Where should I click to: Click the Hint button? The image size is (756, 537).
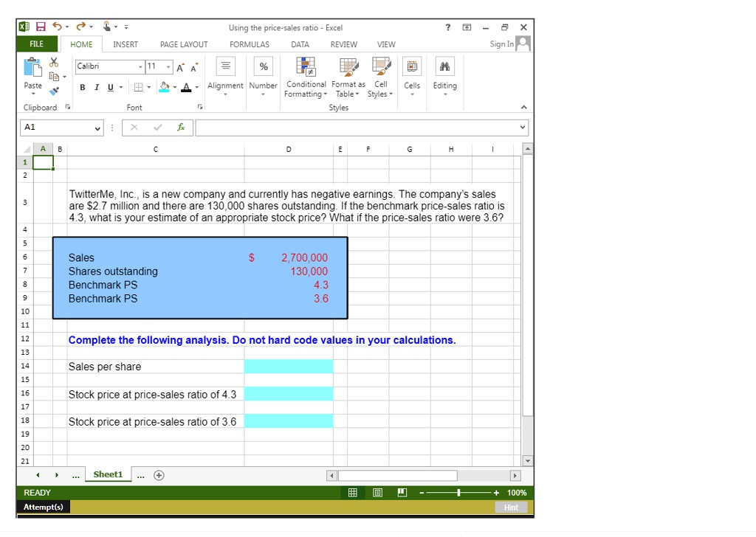pos(512,507)
